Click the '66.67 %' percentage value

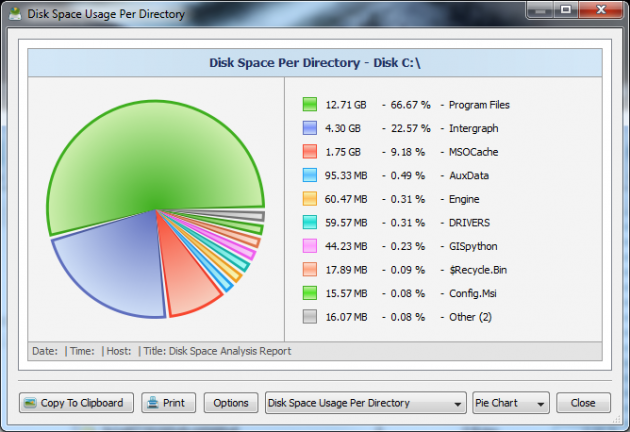click(x=410, y=105)
